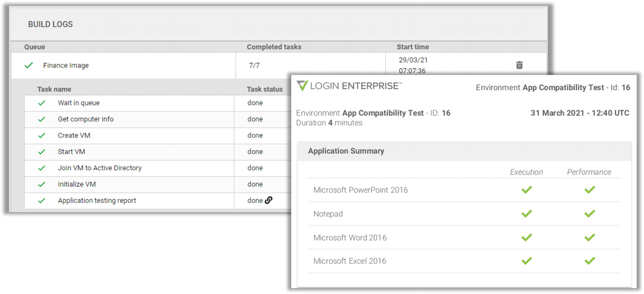This screenshot has width=644, height=294.
Task: Select the Finance Image queue row name
Action: click(66, 65)
